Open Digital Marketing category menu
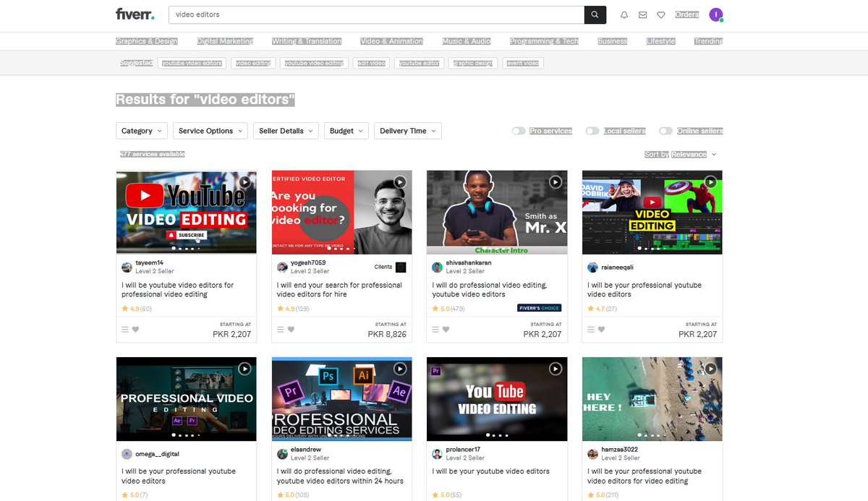 pyautogui.click(x=225, y=41)
